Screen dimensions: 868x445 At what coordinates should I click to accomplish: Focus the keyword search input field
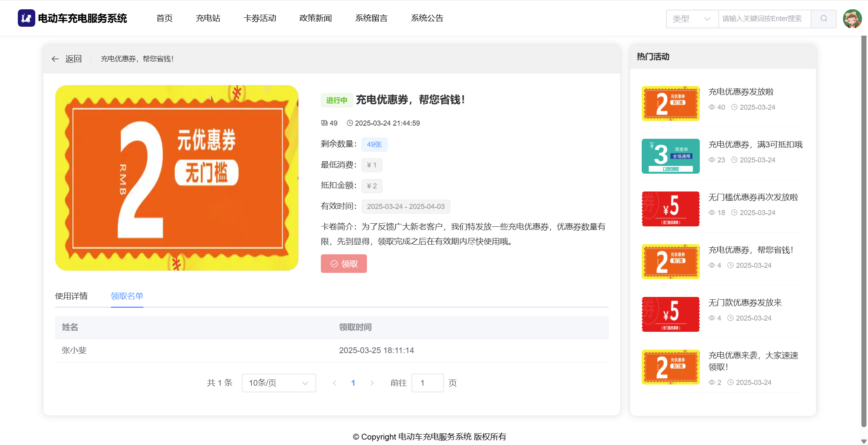[764, 19]
